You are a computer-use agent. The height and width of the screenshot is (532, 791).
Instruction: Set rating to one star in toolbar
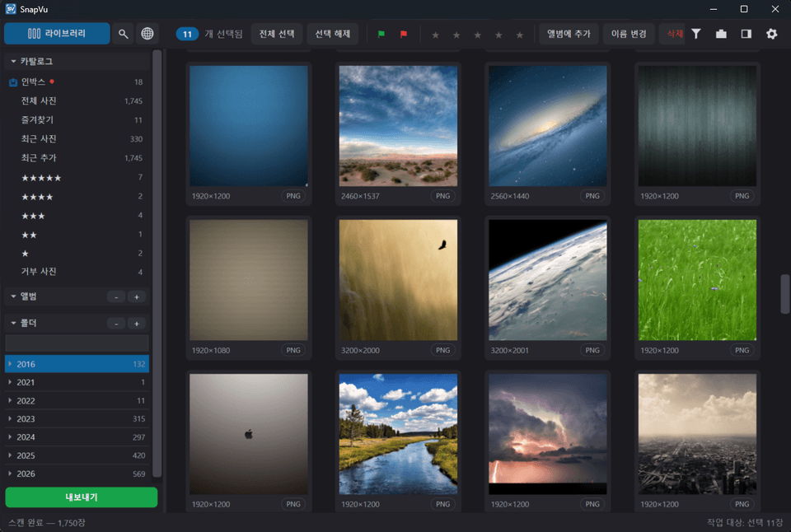435,35
